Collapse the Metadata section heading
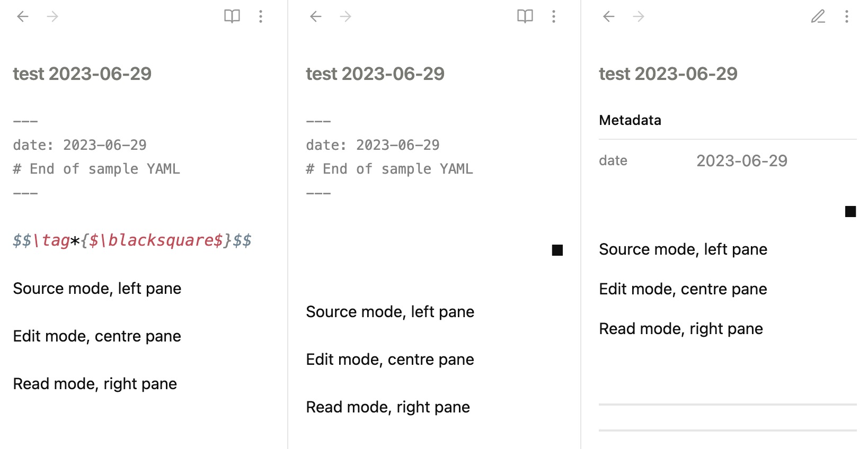The width and height of the screenshot is (868, 449). point(630,120)
